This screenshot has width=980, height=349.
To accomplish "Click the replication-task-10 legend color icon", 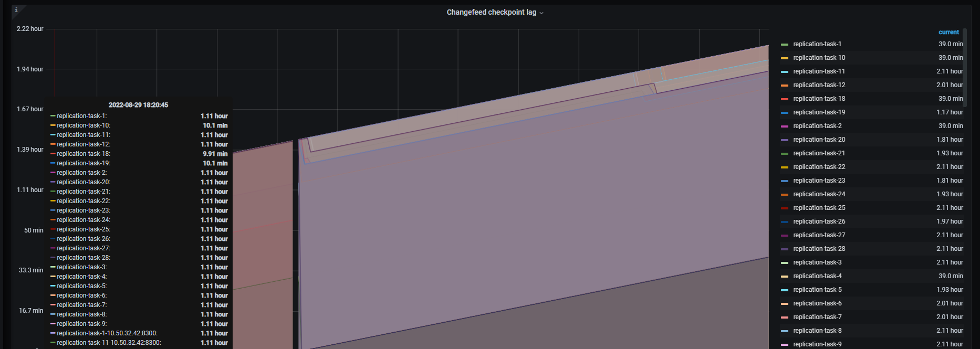I will (x=785, y=58).
